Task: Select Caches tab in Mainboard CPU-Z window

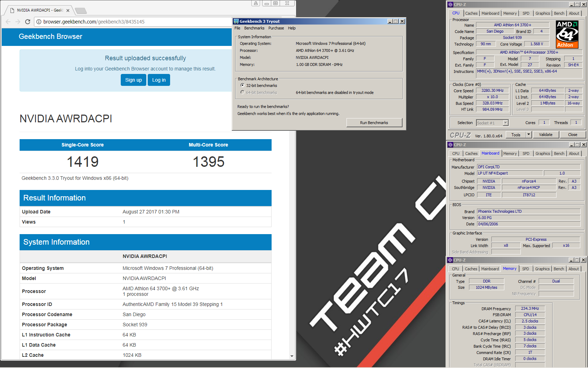Action: 471,154
